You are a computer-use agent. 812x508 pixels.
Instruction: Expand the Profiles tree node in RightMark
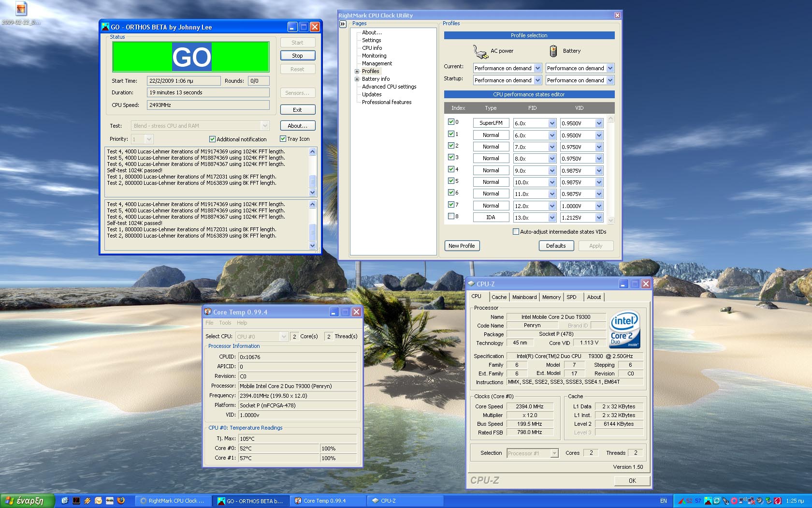(357, 71)
